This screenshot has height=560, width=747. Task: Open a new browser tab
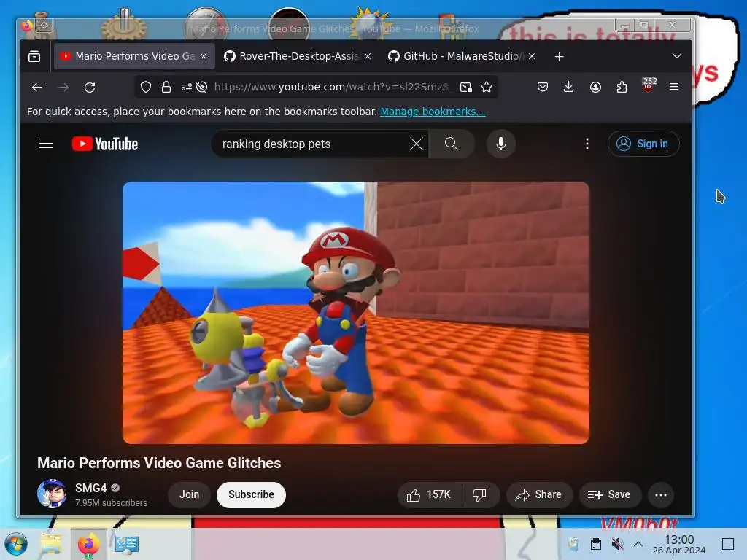click(x=560, y=57)
